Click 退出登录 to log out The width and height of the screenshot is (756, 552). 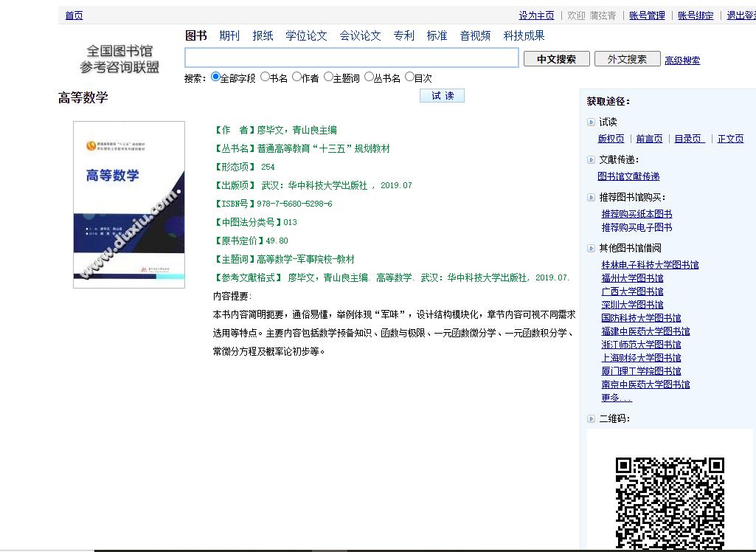tap(741, 15)
